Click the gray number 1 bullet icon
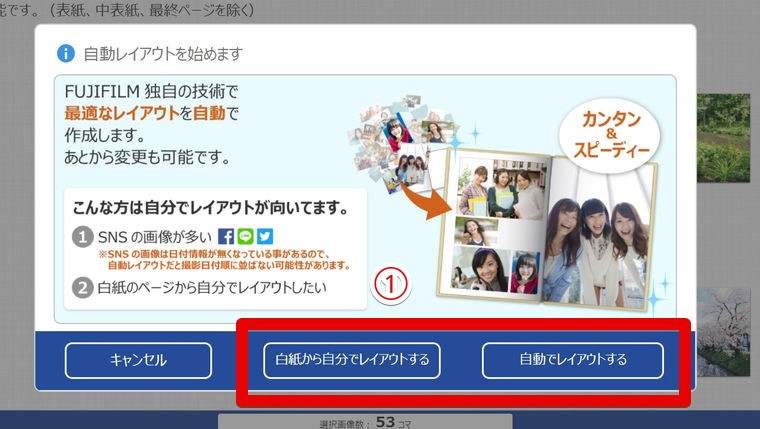The image size is (760, 429). 83,237
